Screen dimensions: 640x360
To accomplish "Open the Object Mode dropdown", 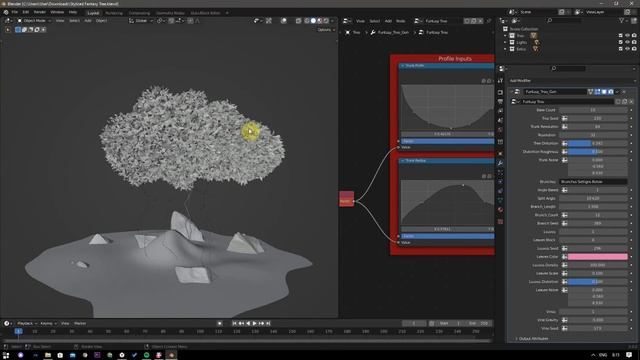I will (34, 20).
